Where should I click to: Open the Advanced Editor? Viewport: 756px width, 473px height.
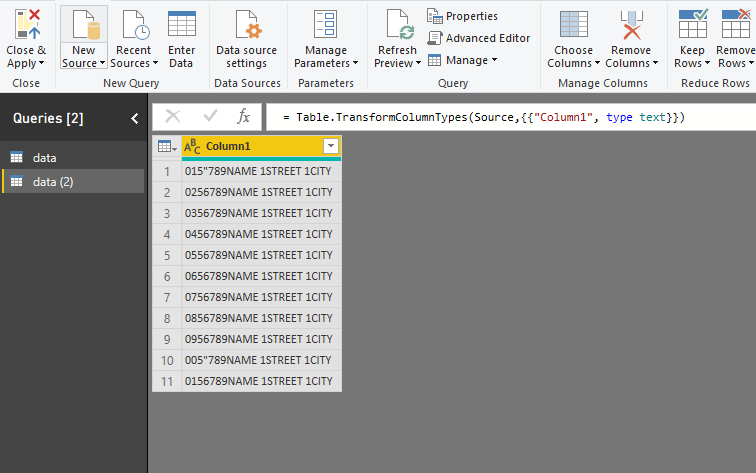coord(479,38)
